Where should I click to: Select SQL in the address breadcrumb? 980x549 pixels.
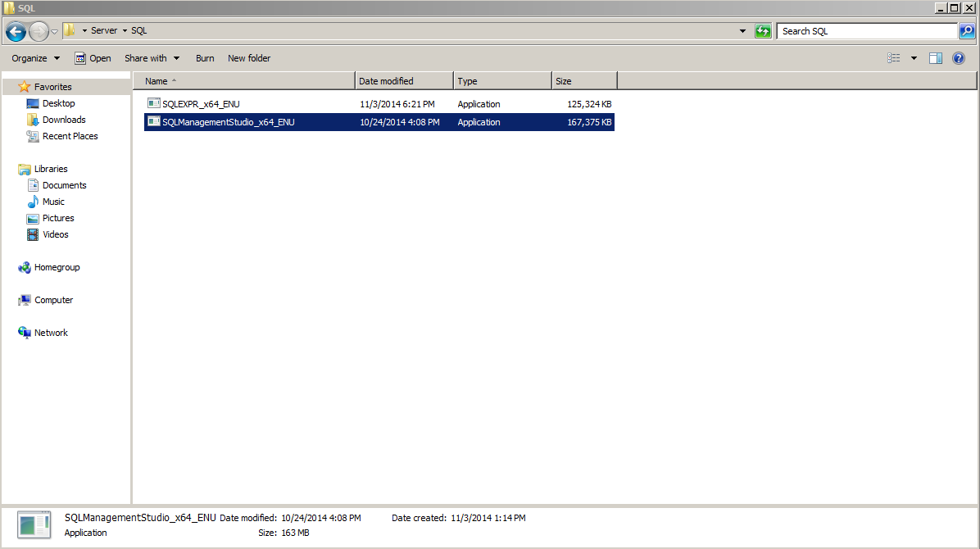pos(138,30)
